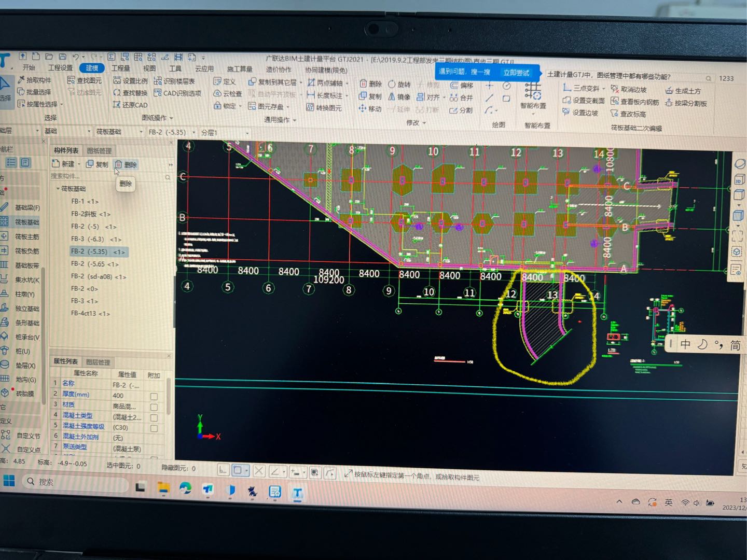Select tree item FB-4ct13
This screenshot has height=560, width=747.
[x=90, y=313]
